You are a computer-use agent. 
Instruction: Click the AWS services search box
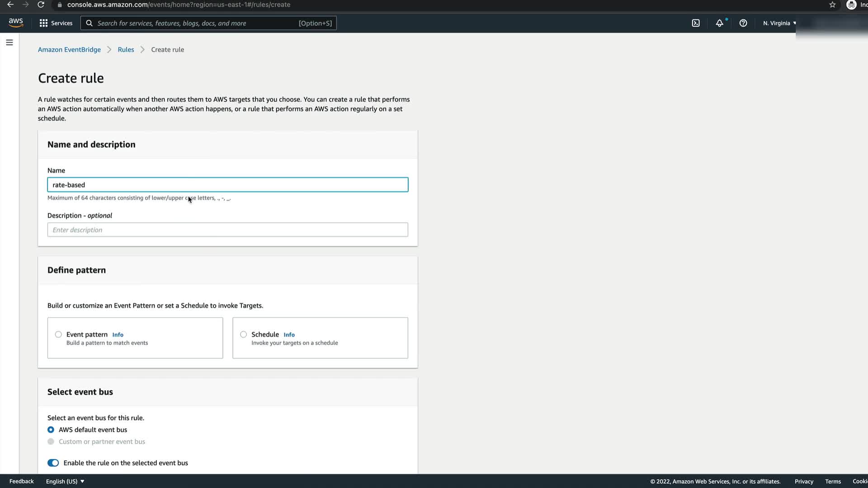coord(197,23)
